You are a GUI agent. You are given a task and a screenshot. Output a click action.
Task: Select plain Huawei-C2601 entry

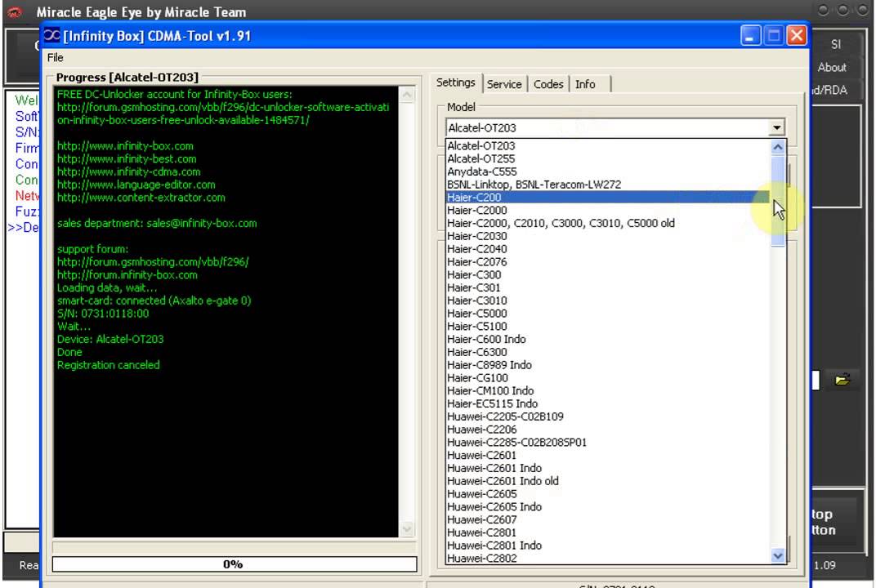tap(607, 455)
